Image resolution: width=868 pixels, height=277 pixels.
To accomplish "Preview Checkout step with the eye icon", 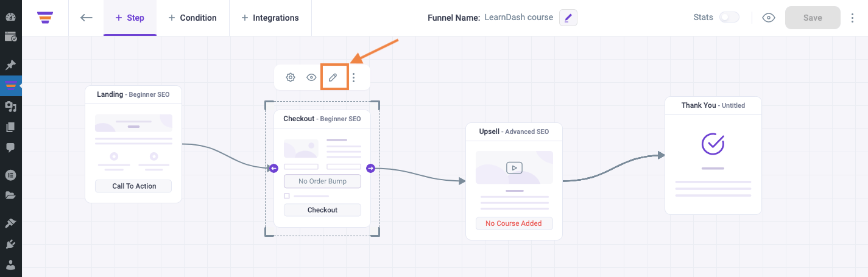I will (x=311, y=77).
